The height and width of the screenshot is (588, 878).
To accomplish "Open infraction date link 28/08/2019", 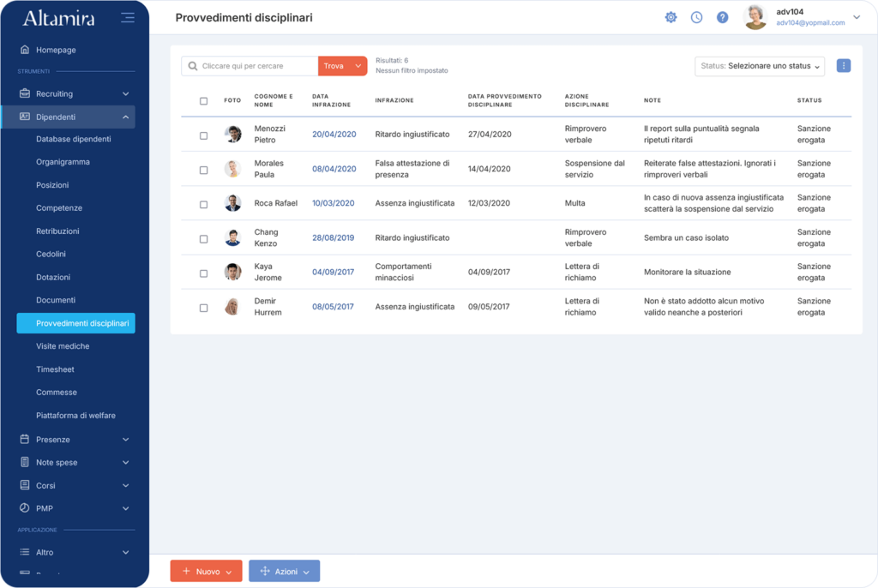I will (333, 237).
